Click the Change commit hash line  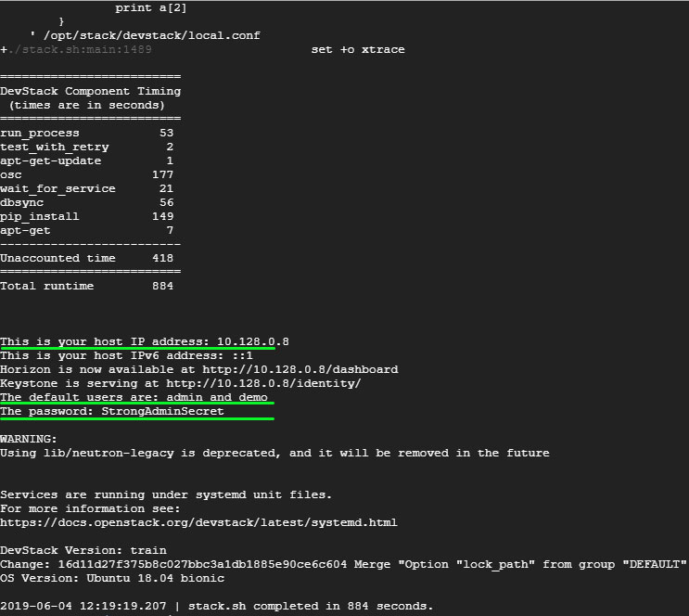click(x=343, y=564)
